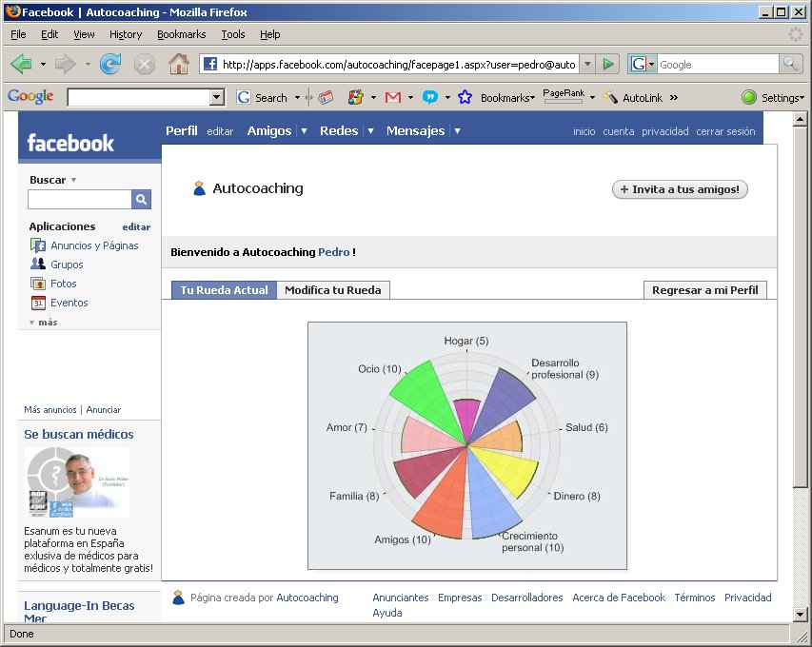Click the Facebook search magnifier button
The width and height of the screenshot is (812, 647).
pyautogui.click(x=141, y=199)
